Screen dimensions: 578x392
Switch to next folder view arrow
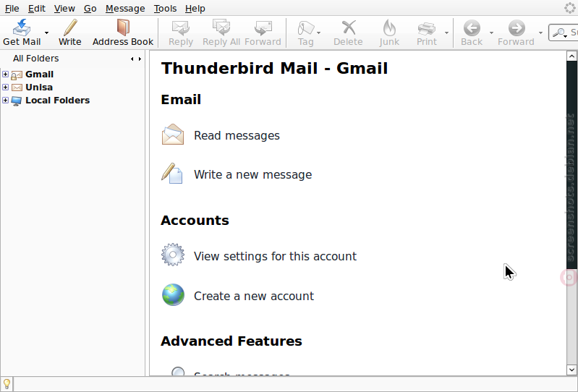coord(140,59)
